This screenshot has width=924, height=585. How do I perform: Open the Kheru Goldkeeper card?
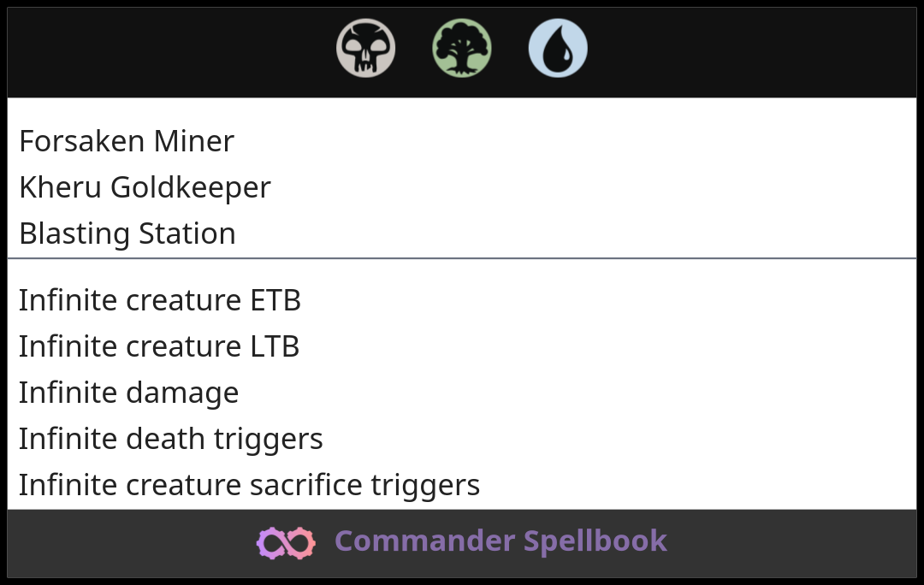(145, 188)
